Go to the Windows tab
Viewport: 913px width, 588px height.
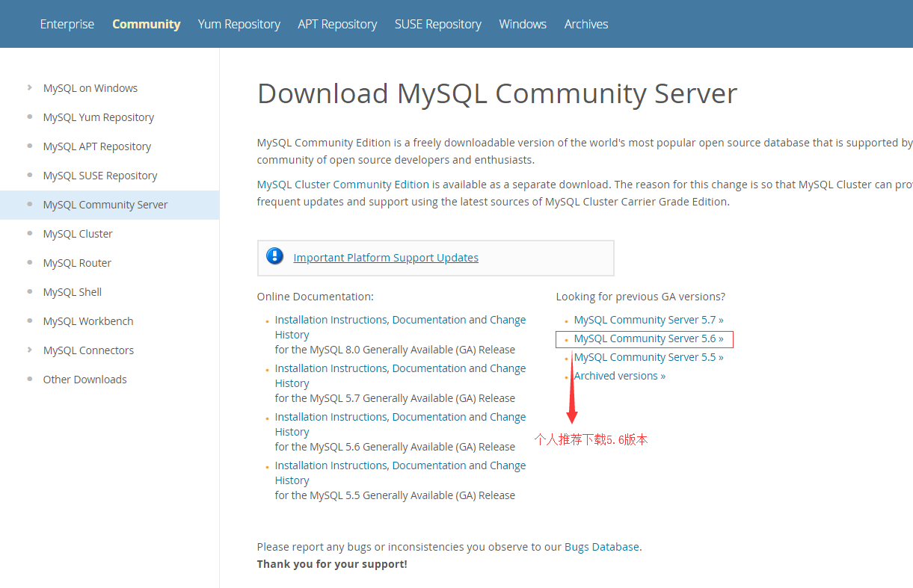pos(523,24)
